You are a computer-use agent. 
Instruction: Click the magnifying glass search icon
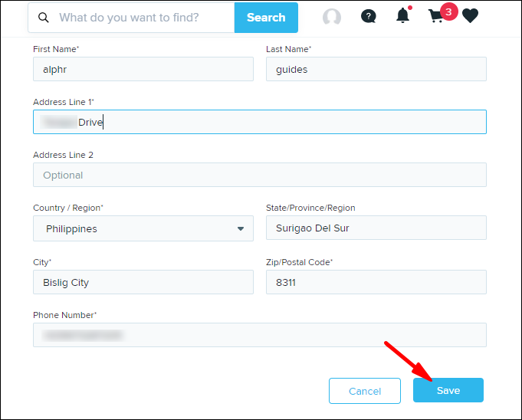click(43, 18)
